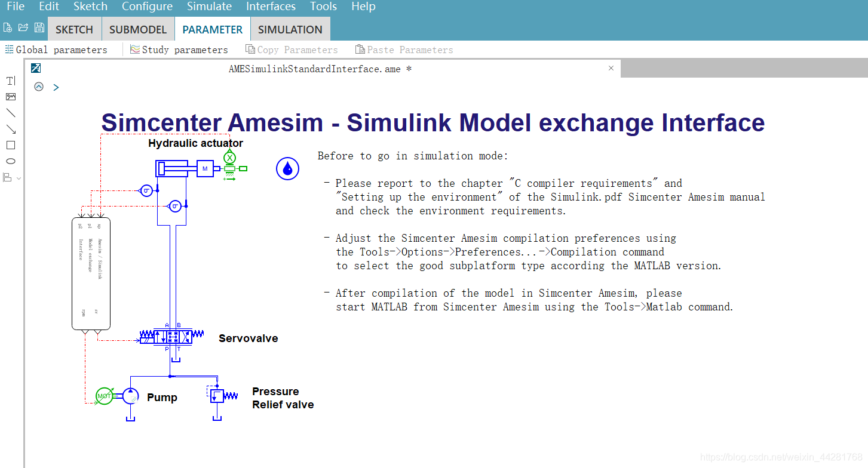Select the fluid properties droplet icon

click(287, 169)
